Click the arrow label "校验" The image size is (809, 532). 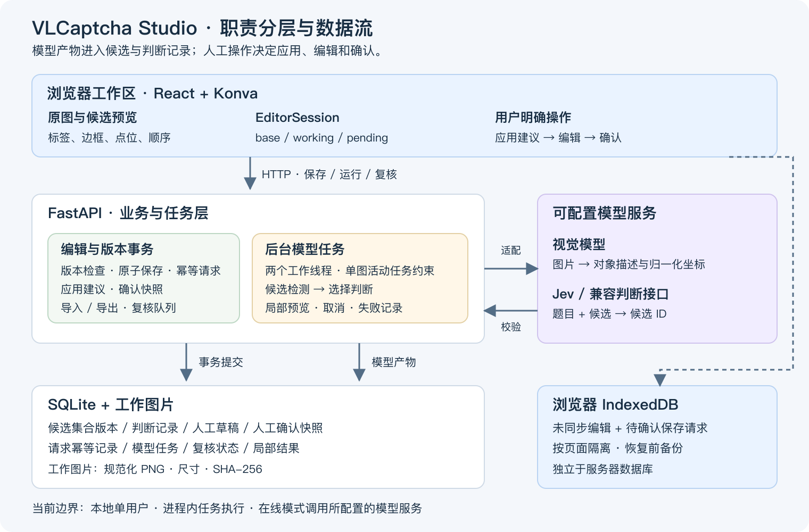pos(510,327)
